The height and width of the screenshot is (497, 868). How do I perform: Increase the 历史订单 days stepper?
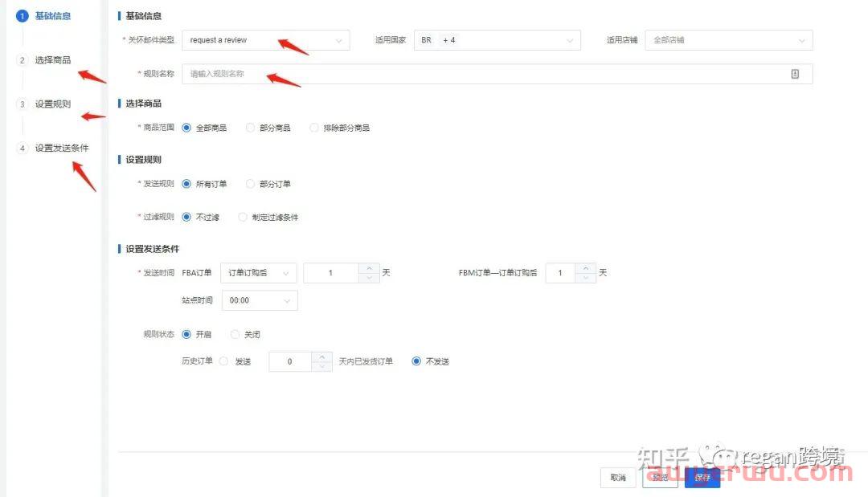coord(322,356)
